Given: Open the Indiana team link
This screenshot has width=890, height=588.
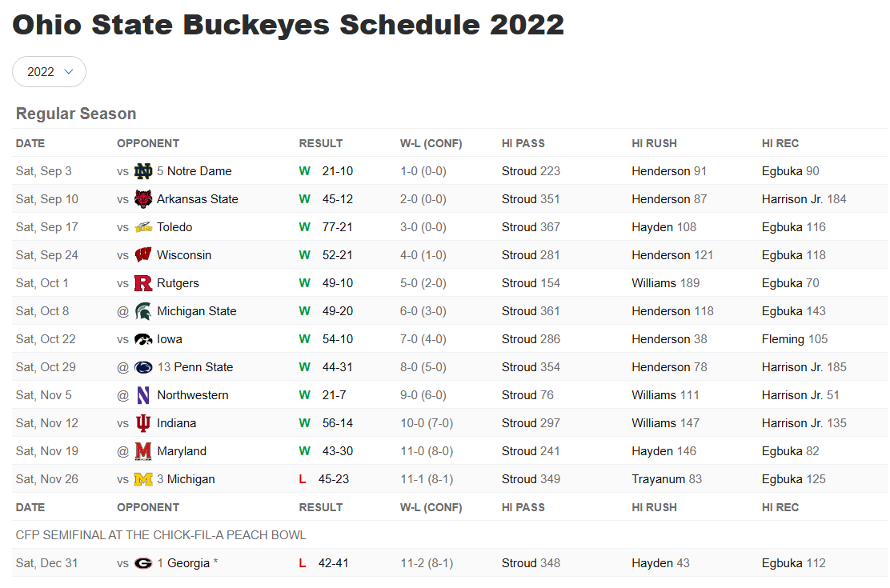Looking at the screenshot, I should (x=177, y=423).
